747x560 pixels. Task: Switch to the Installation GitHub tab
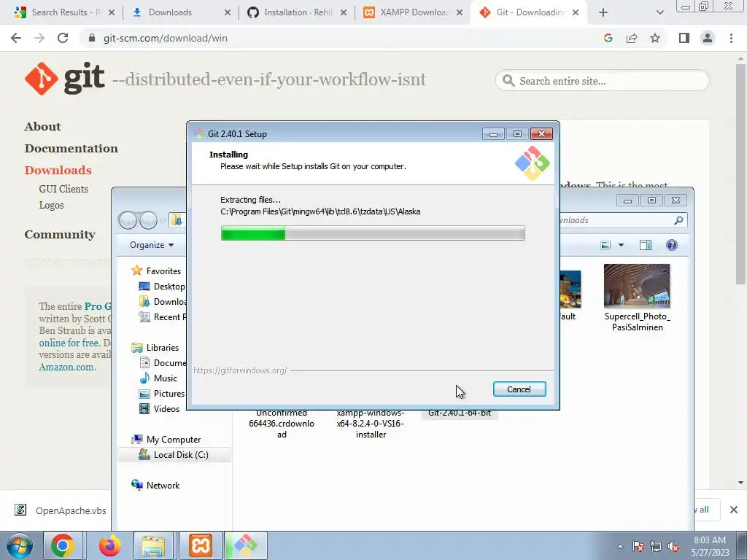pyautogui.click(x=295, y=12)
